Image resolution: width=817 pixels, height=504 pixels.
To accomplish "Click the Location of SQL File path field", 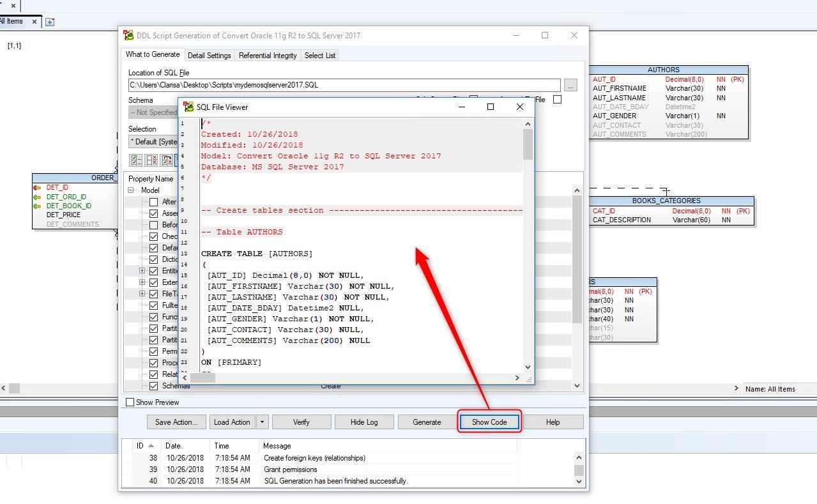I will pos(344,85).
